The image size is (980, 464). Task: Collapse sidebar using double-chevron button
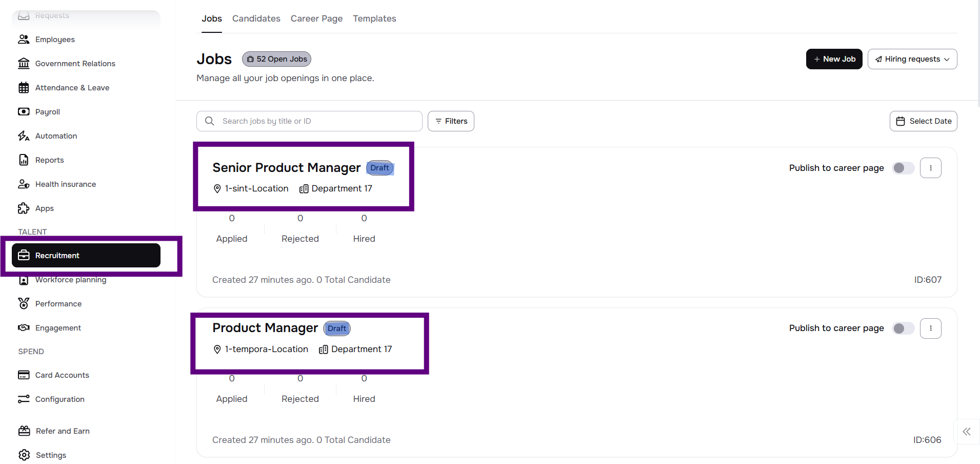tap(967, 432)
